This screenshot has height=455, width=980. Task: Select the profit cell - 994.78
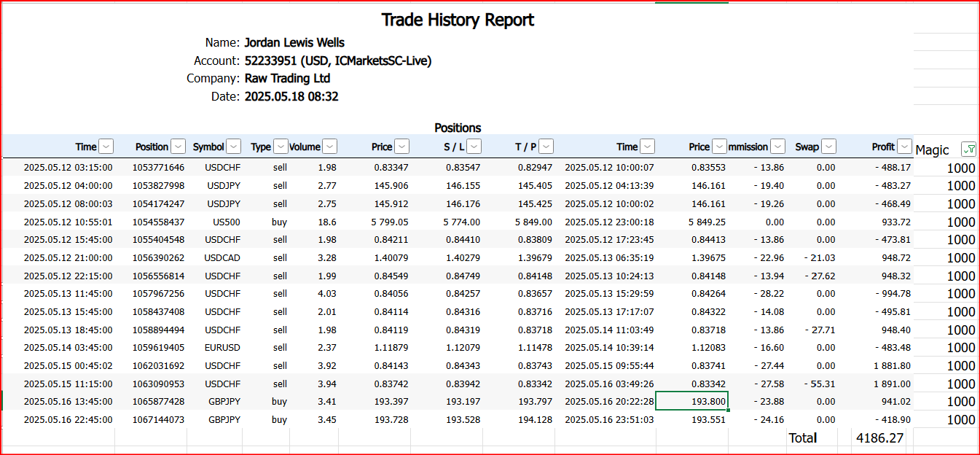tap(892, 294)
